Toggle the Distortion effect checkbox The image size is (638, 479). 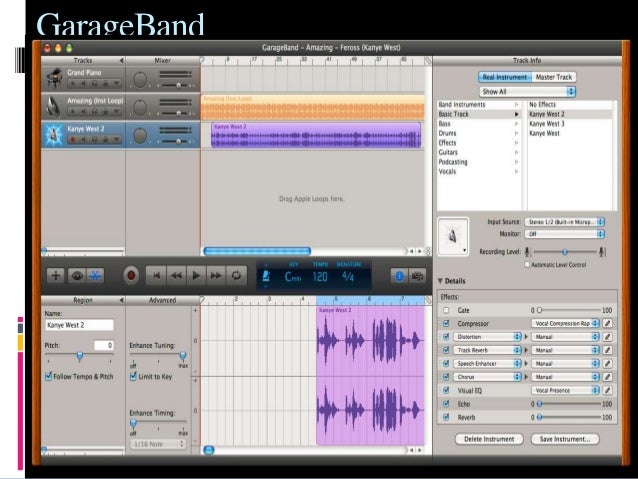point(446,337)
